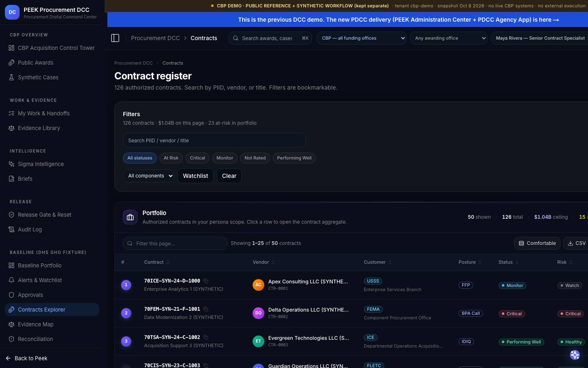Toggle the Critical status filter chip

pos(198,158)
